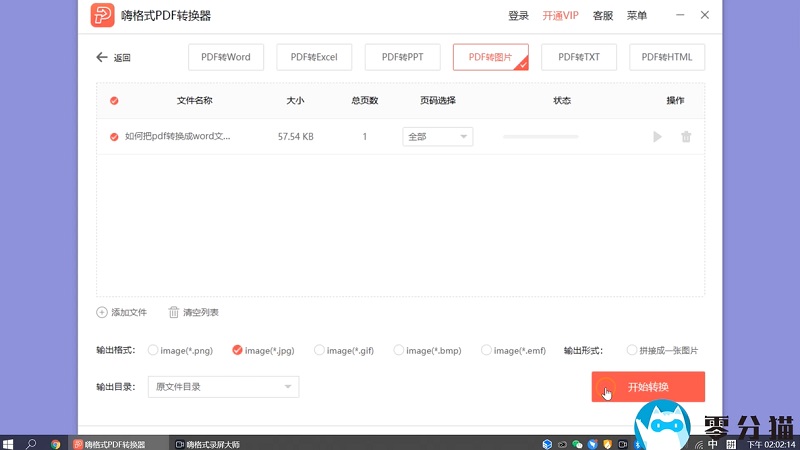The width and height of the screenshot is (800, 450).
Task: Close the PDF converter window
Action: 705,15
